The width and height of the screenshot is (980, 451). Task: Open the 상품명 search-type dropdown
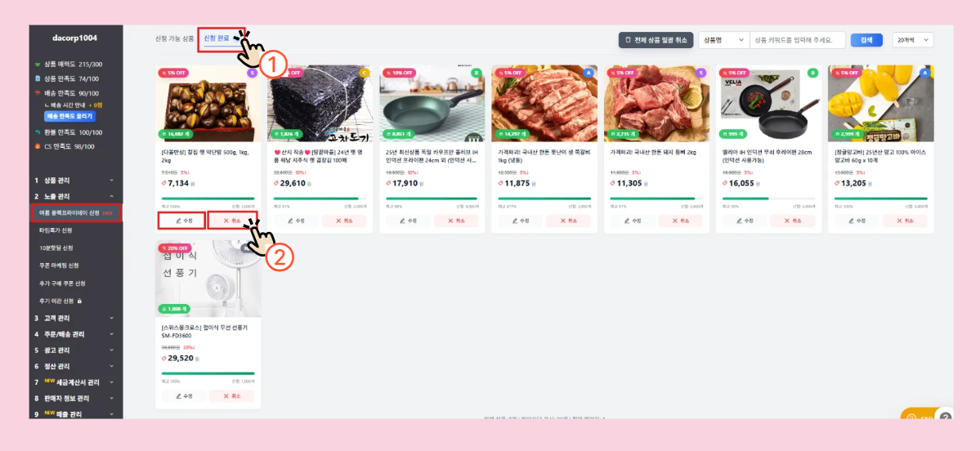click(723, 40)
